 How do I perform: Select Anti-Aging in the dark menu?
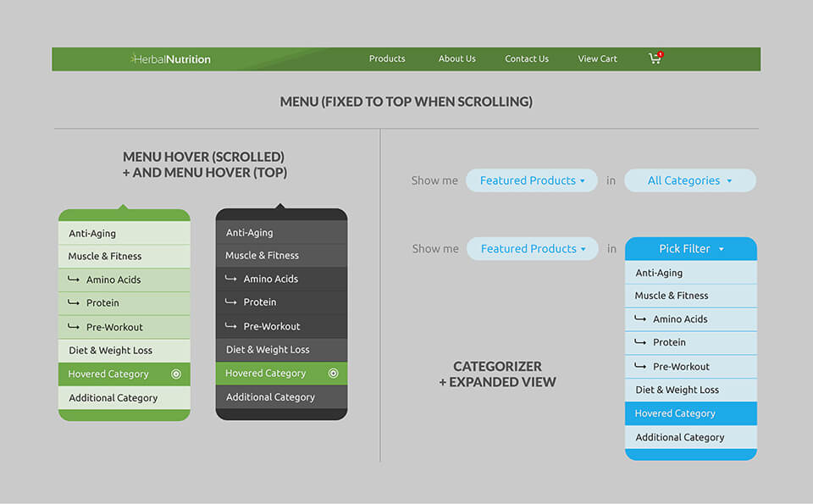(249, 233)
